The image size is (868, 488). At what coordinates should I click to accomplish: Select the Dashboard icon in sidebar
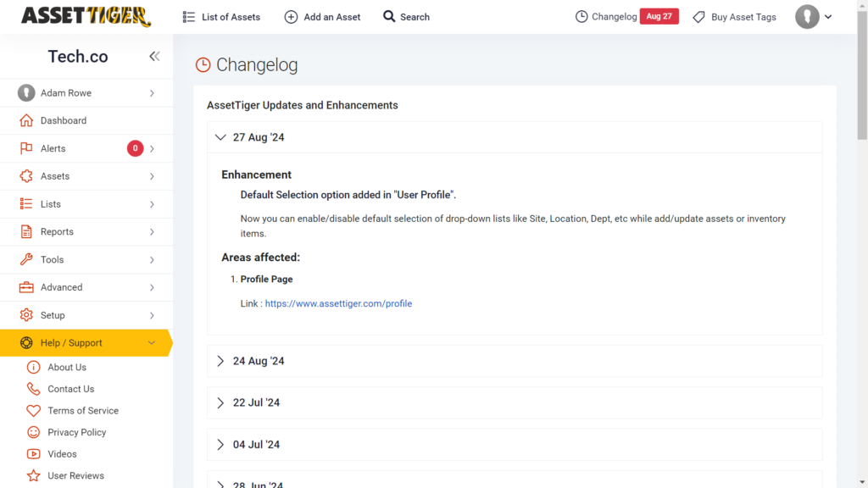[x=25, y=120]
